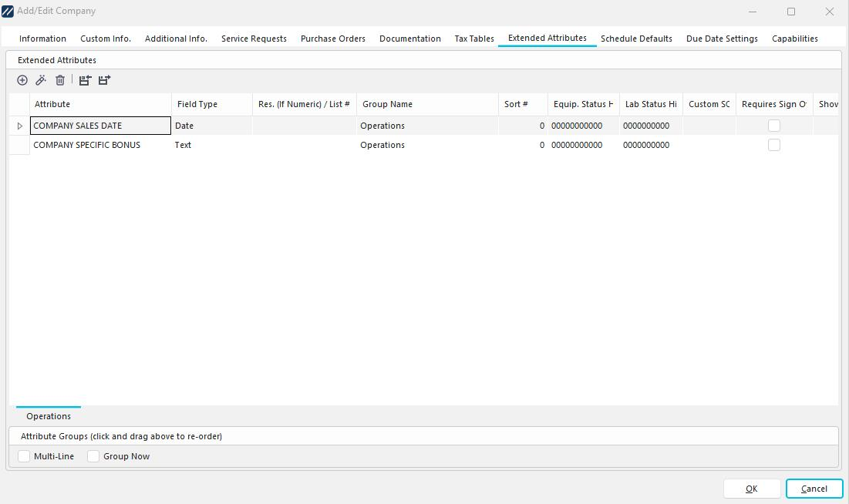Click the Text field type cell
The height and width of the screenshot is (504, 849).
(x=212, y=145)
